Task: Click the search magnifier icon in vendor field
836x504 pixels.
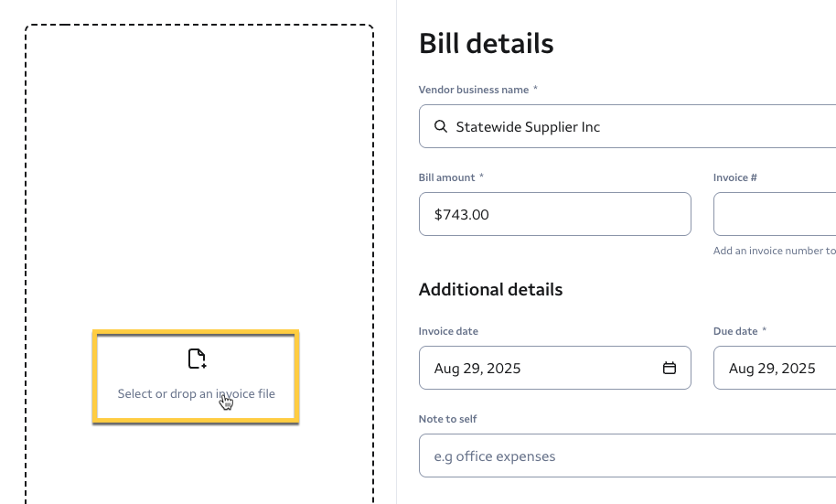Action: 441,127
